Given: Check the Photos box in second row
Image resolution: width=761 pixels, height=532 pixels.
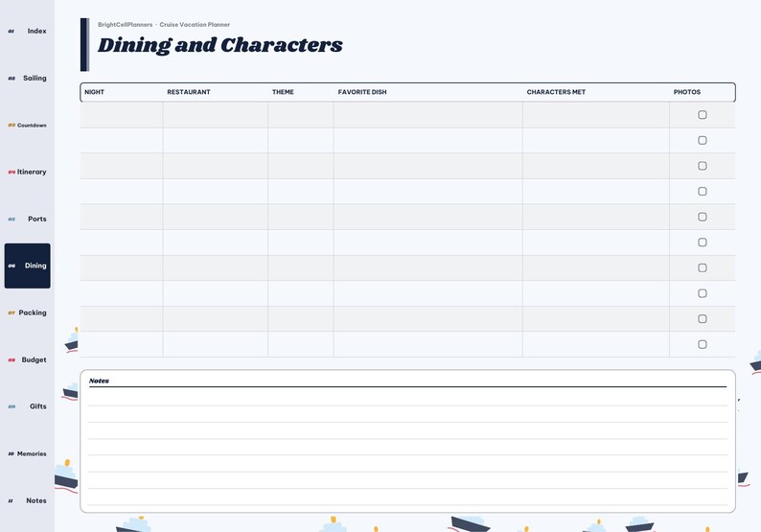Looking at the screenshot, I should 703,140.
